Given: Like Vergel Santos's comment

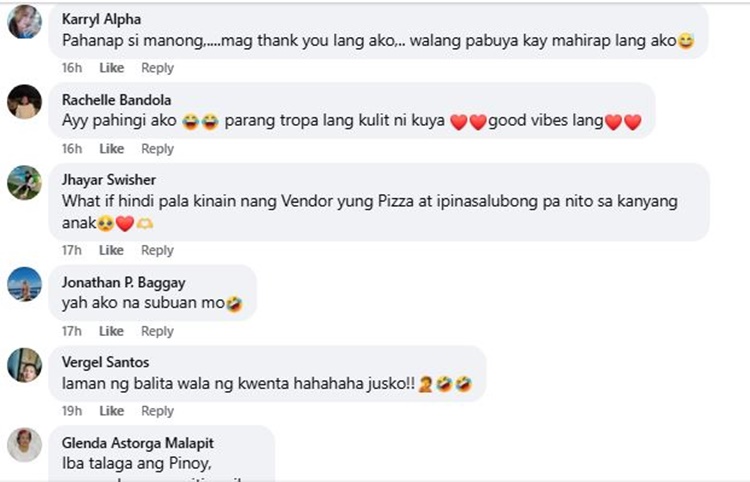Looking at the screenshot, I should pyautogui.click(x=111, y=411).
